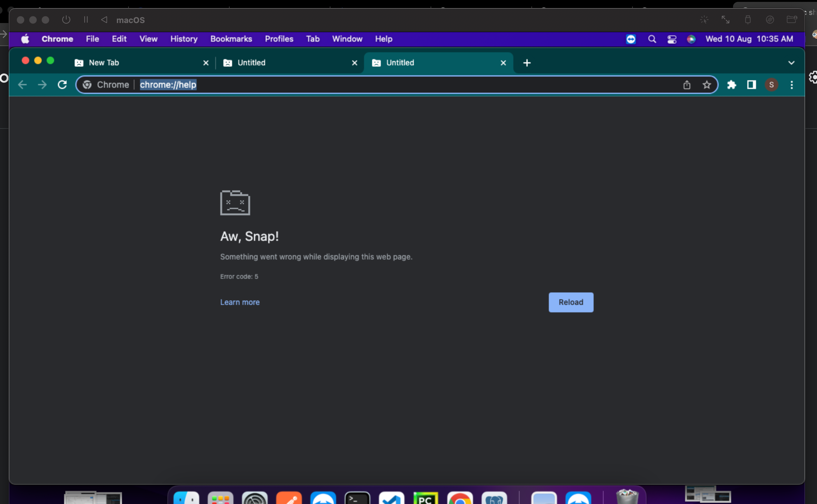This screenshot has height=504, width=817.
Task: Click the share icon in the address bar
Action: 687,84
